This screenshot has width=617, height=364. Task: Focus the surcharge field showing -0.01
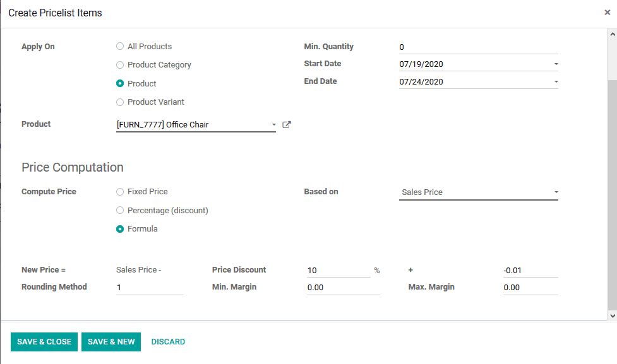530,271
